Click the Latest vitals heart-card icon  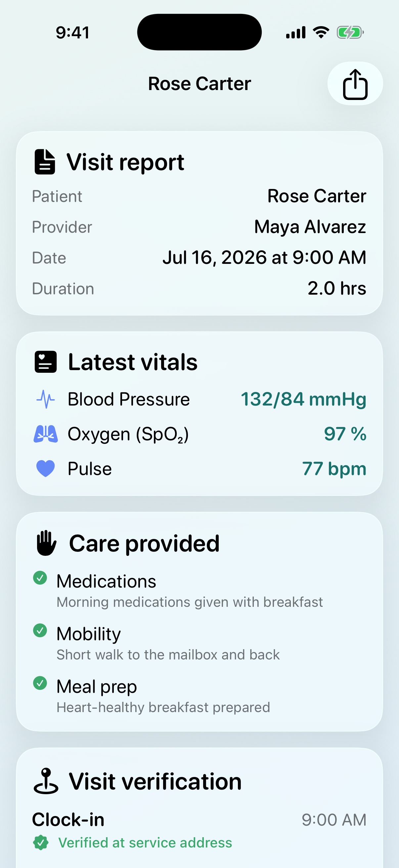coord(45,362)
